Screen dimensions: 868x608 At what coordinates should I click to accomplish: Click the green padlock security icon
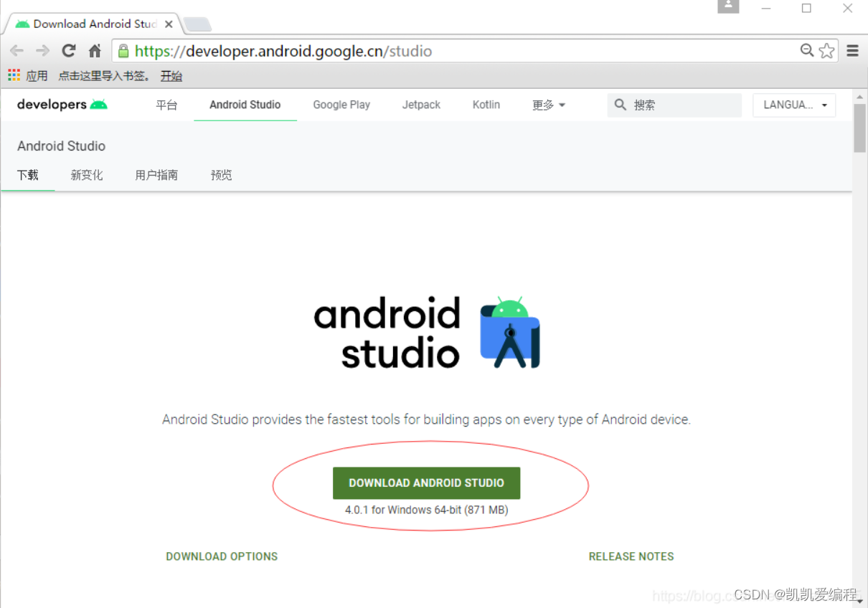pos(123,51)
